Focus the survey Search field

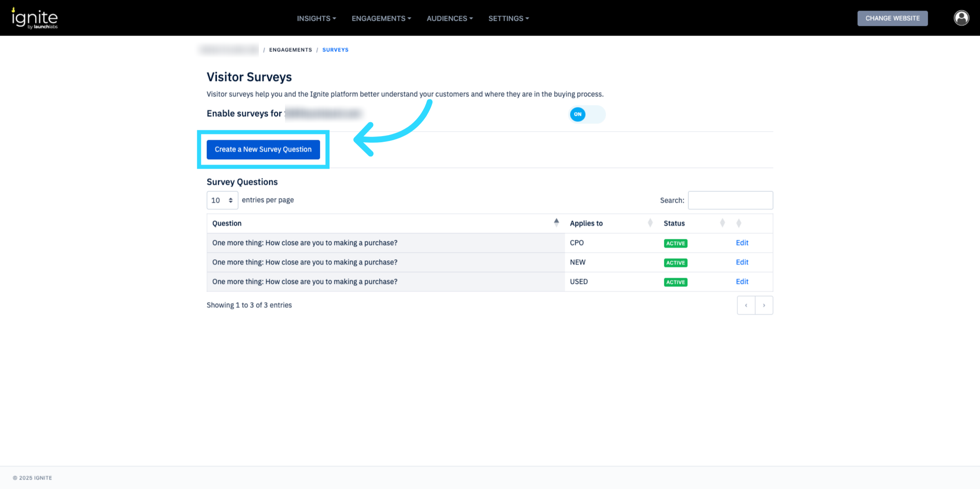[x=730, y=200]
